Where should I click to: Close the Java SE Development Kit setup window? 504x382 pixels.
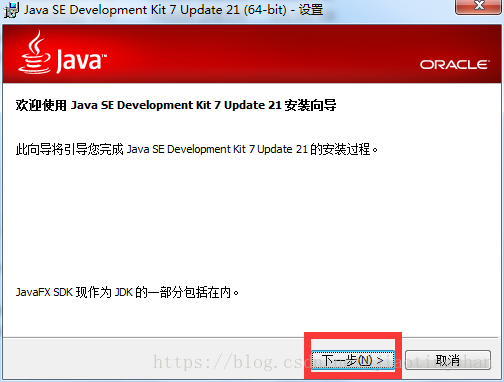479,6
